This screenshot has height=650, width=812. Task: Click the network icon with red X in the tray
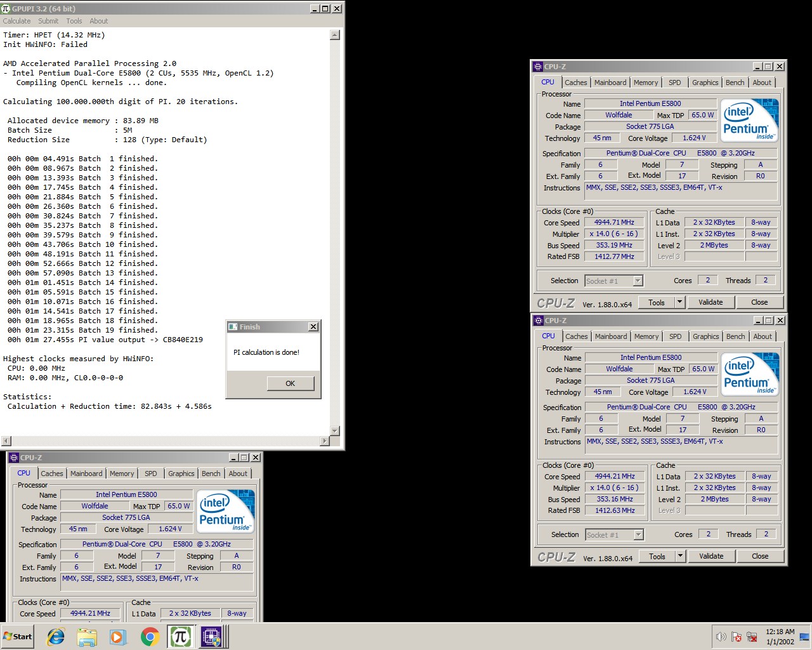[752, 637]
